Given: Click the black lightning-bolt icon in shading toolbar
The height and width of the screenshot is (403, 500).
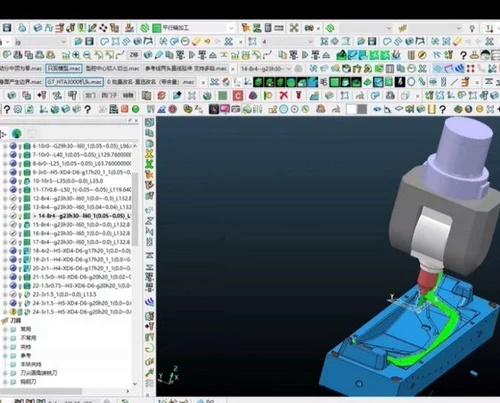Looking at the screenshot, I should 400,82.
